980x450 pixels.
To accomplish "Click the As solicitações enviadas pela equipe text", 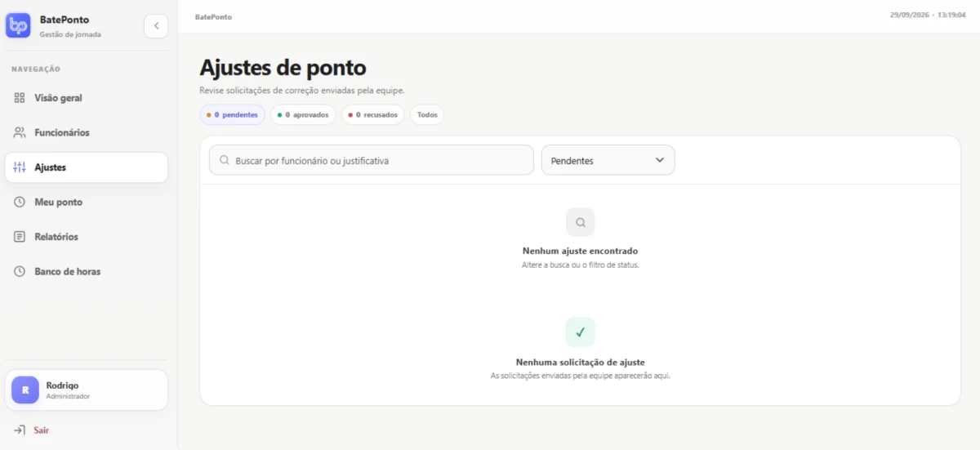I will [x=581, y=376].
